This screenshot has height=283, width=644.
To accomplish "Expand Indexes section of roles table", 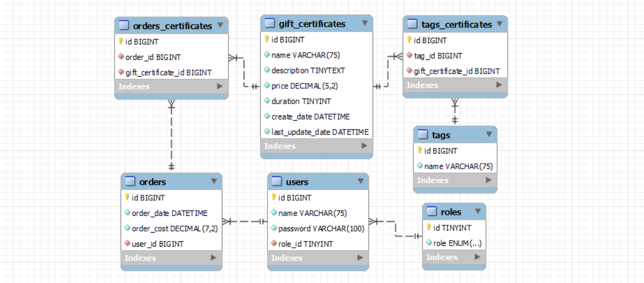I will coord(477,257).
